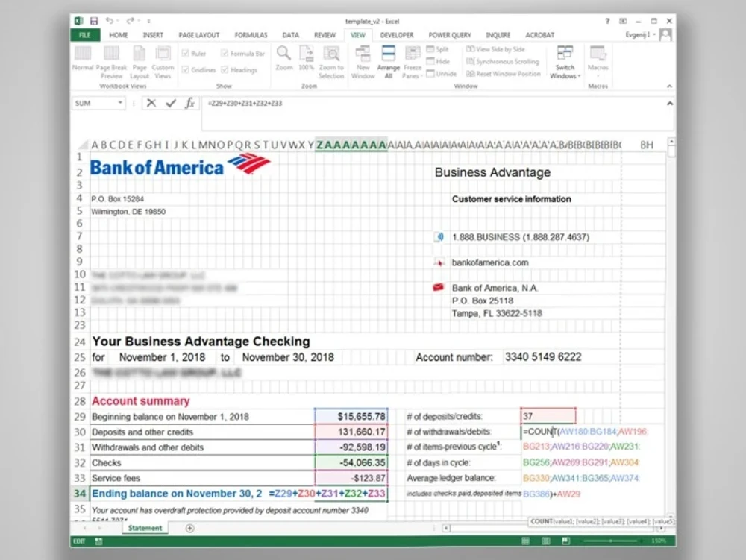Click Unhide window
Screen dimensions: 746x560
442,74
